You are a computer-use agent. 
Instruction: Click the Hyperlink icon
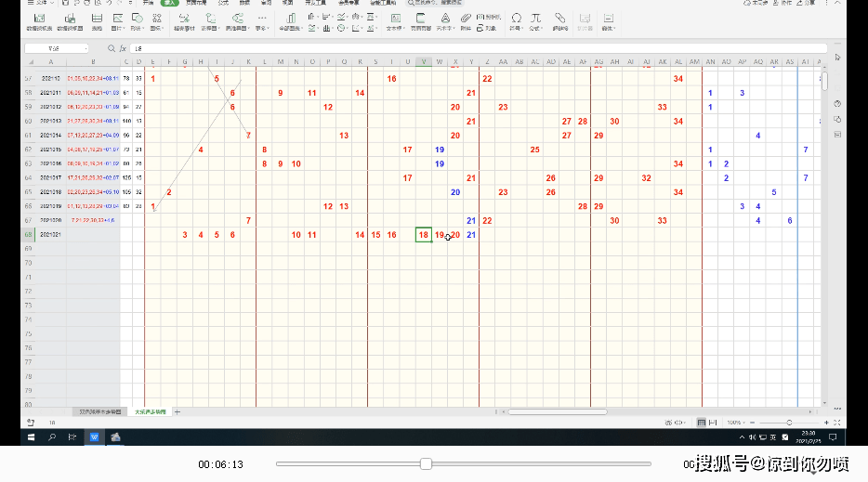(x=560, y=21)
